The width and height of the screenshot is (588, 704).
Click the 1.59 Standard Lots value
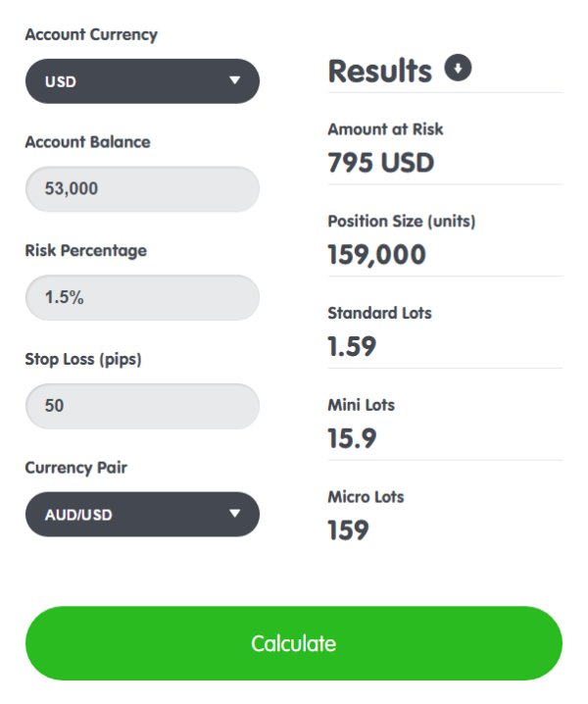tap(352, 346)
